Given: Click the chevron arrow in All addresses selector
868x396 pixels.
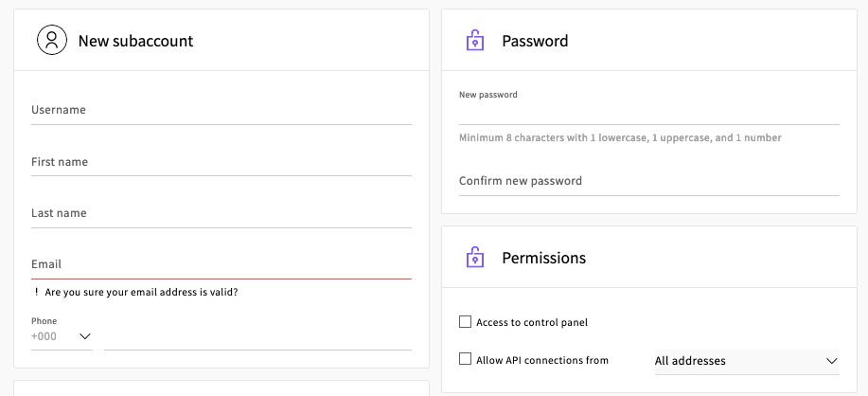Looking at the screenshot, I should tap(831, 361).
